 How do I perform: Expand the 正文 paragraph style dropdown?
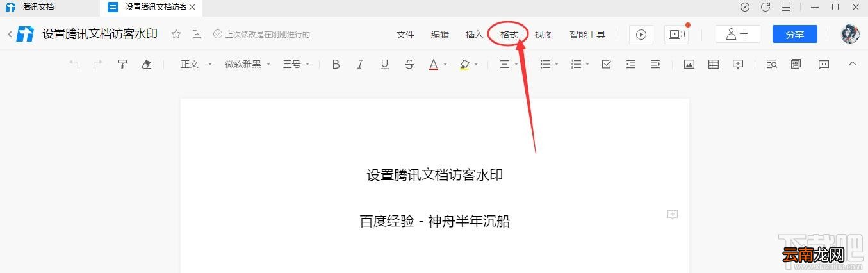196,64
